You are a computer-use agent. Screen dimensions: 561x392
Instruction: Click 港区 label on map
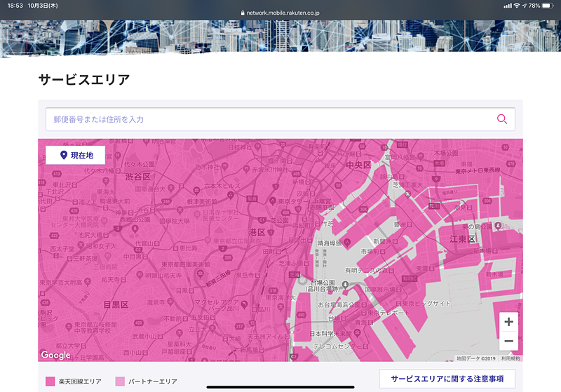pyautogui.click(x=257, y=232)
